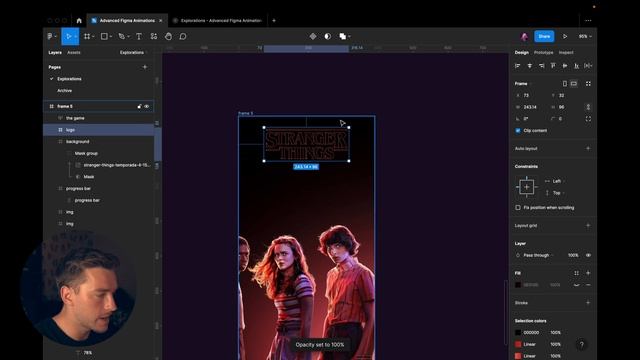Open the zoom level dropdown
This screenshot has width=640, height=360.
point(585,36)
